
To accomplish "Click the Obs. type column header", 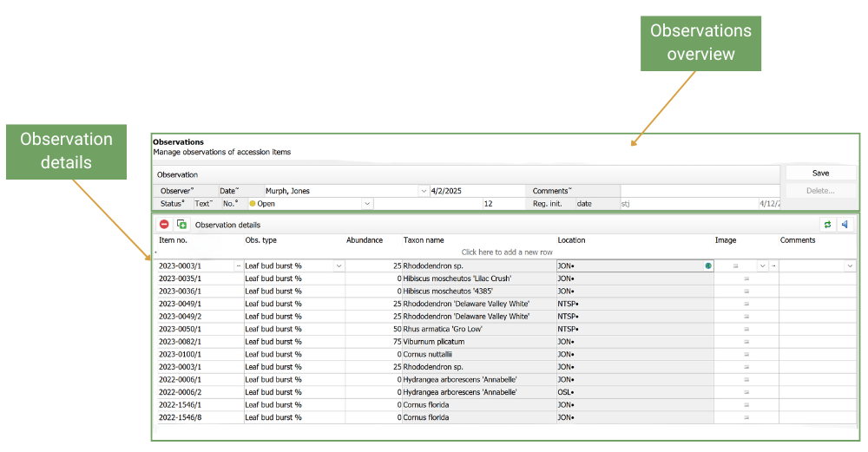I will point(260,240).
